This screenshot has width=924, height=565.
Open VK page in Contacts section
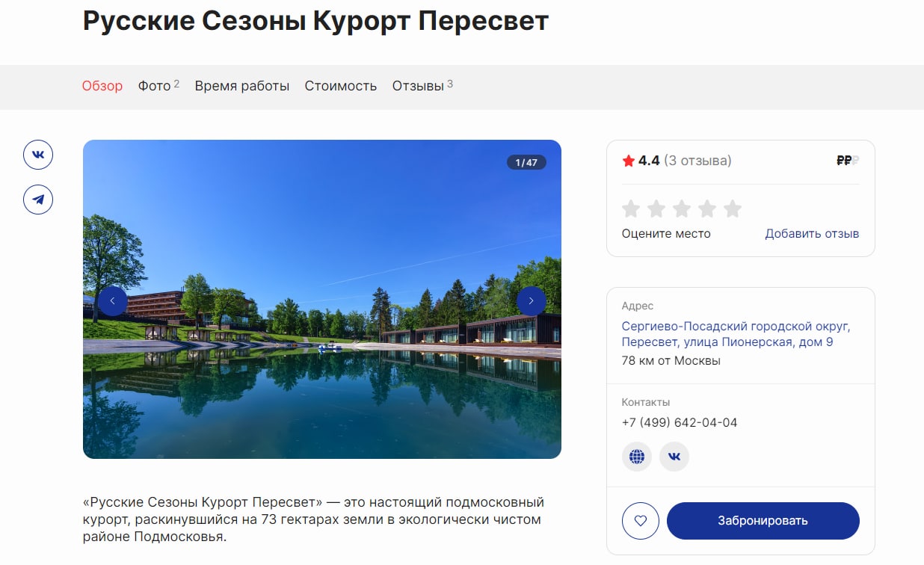(674, 456)
